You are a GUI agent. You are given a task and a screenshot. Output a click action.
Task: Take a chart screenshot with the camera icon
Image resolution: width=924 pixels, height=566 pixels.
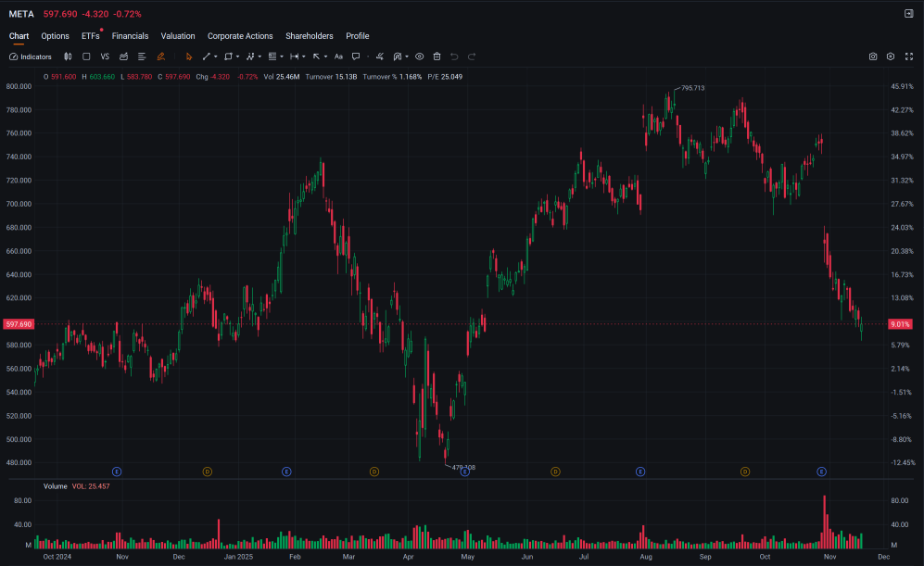(873, 57)
